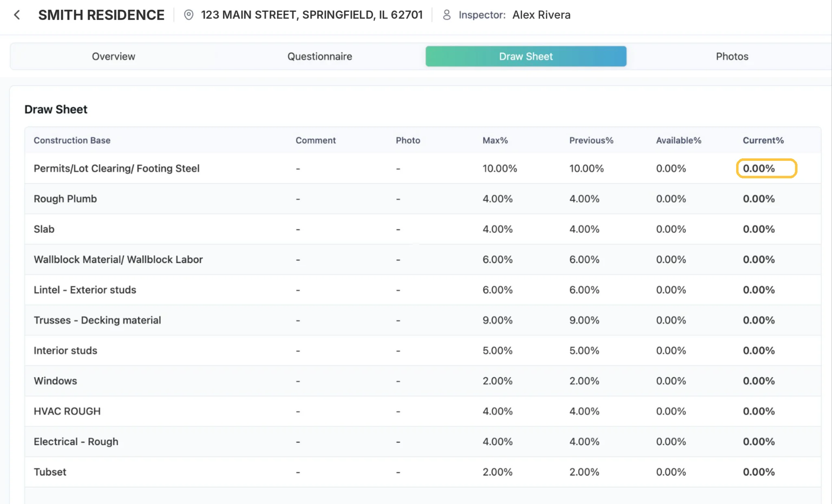This screenshot has height=504, width=832.
Task: Select the Interior studs label
Action: point(65,350)
